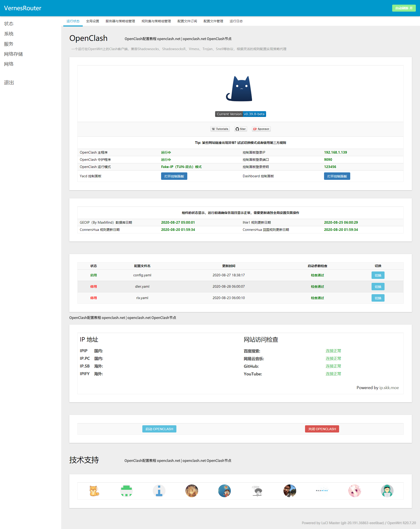This screenshot has width=420, height=529.
Task: Click the 停用 status for rix.yaml
Action: click(93, 298)
